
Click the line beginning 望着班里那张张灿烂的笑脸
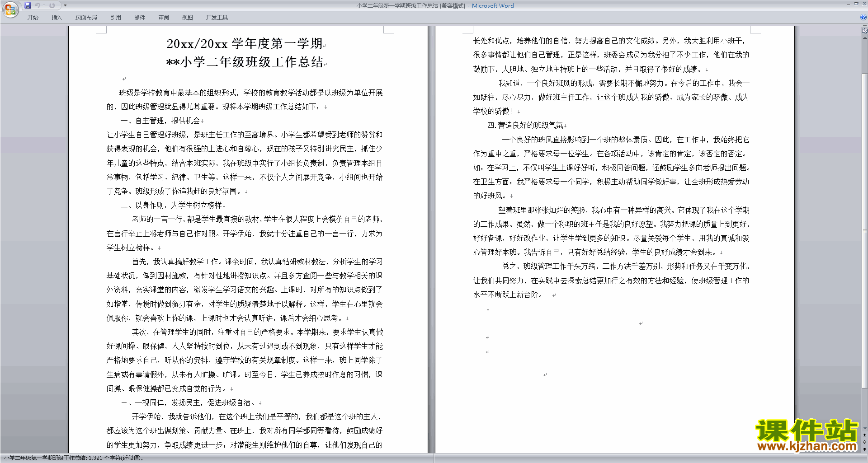coord(624,210)
